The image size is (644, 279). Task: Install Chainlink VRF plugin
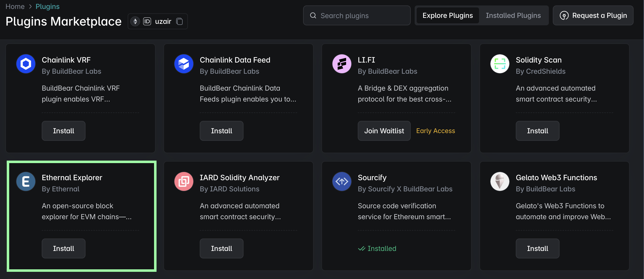coord(64,131)
